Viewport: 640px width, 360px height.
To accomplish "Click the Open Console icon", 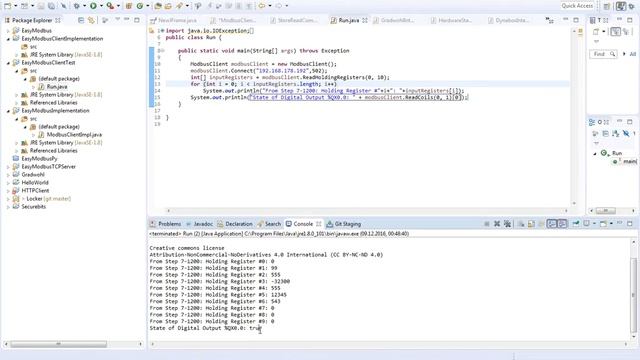I will pyautogui.click(x=603, y=224).
